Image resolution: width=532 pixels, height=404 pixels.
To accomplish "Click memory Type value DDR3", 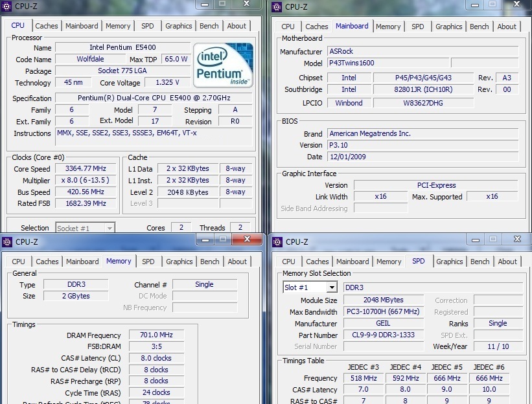I will tap(76, 284).
